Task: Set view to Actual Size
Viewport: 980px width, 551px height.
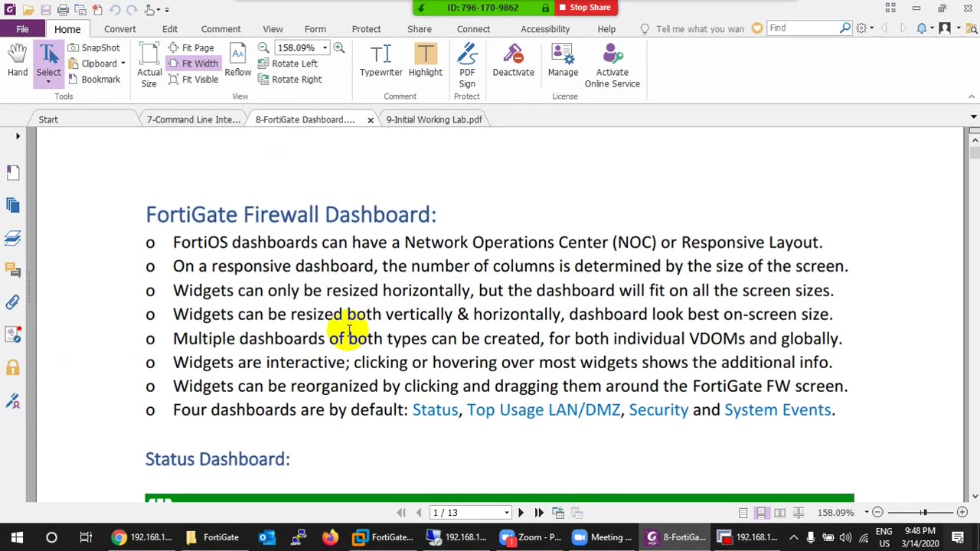Action: pos(149,65)
